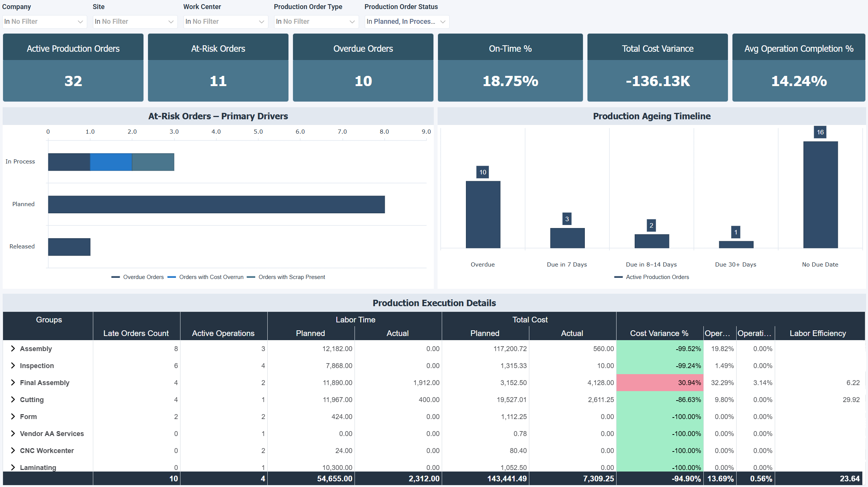The height and width of the screenshot is (487, 868).
Task: Expand the Inspection group row
Action: (x=13, y=365)
